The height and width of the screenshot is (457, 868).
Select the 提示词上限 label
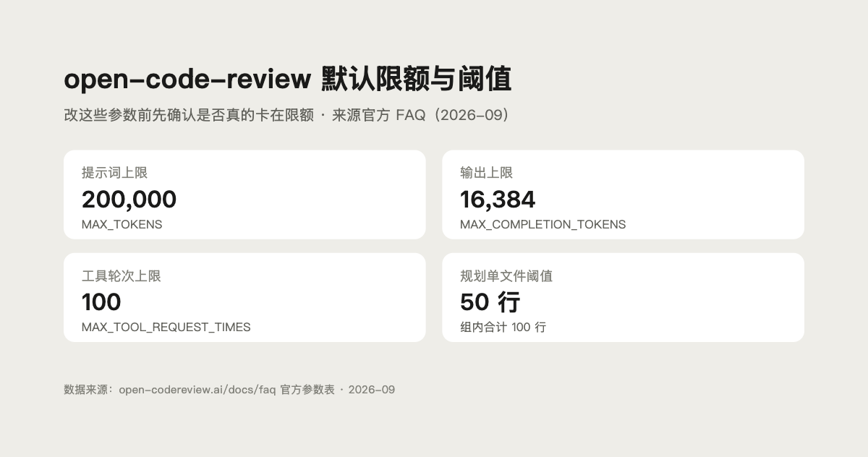(114, 173)
